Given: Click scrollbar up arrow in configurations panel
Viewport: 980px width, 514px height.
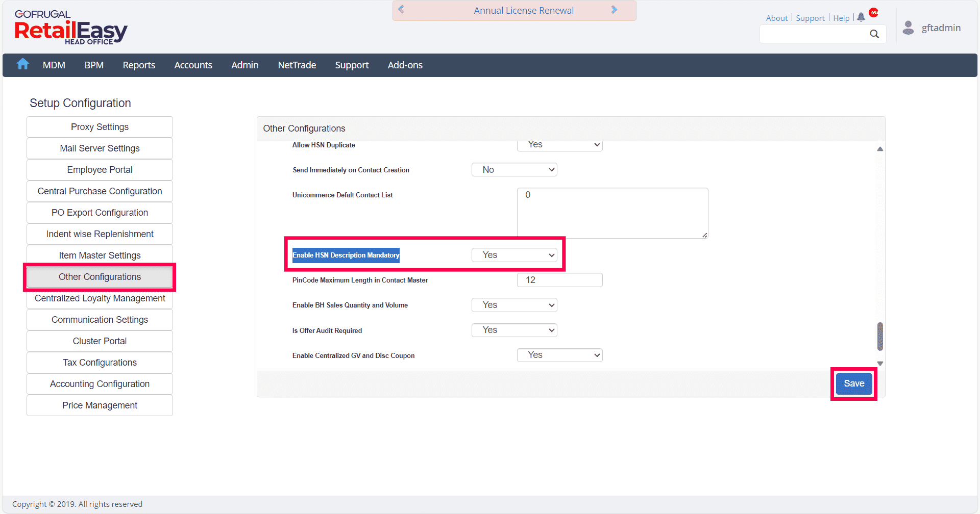Looking at the screenshot, I should (880, 149).
